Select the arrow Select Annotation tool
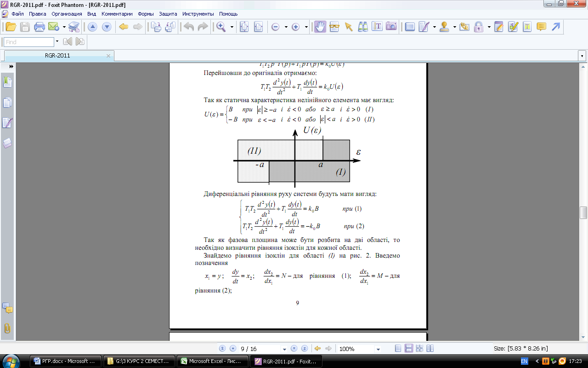This screenshot has width=588, height=368. (349, 27)
